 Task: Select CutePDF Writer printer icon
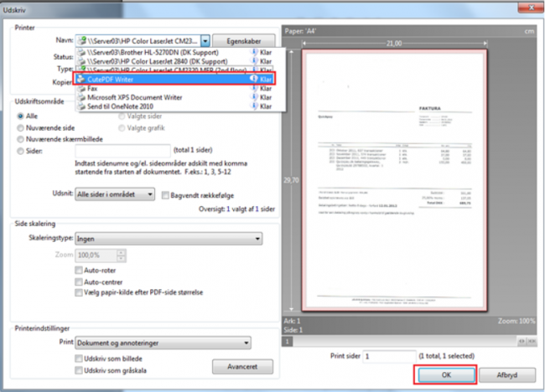click(81, 79)
